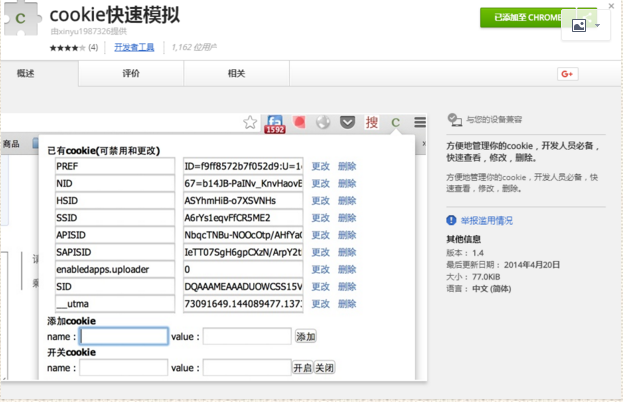Click the bookmark star icon

coord(251,122)
